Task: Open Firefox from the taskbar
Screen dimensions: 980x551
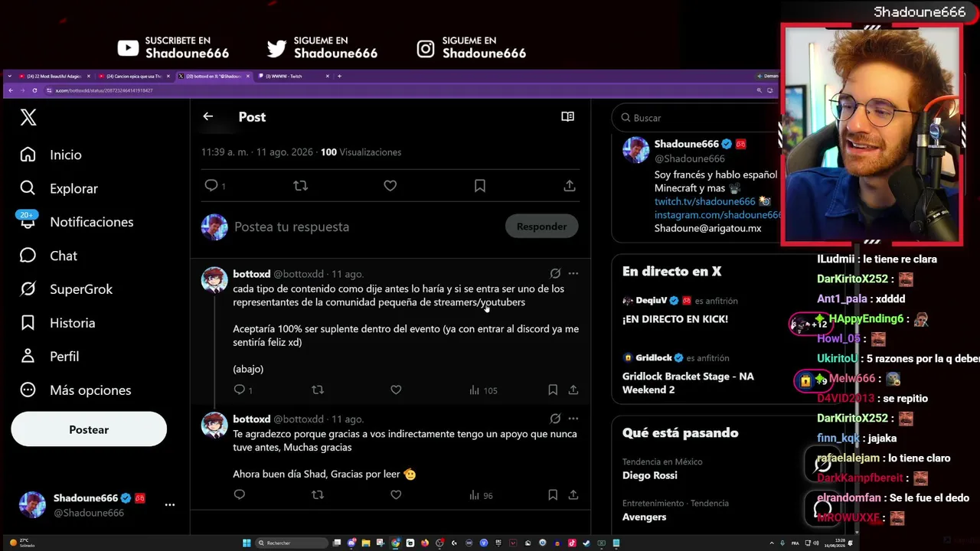Action: click(425, 543)
